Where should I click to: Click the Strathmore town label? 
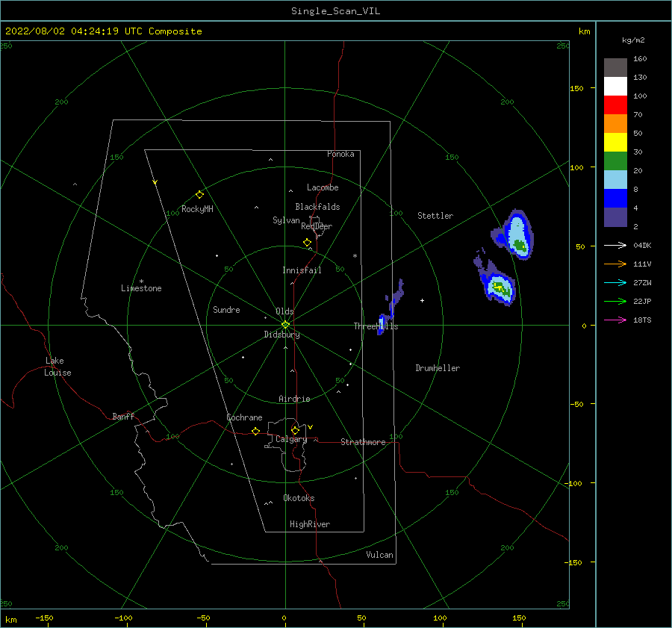(363, 442)
